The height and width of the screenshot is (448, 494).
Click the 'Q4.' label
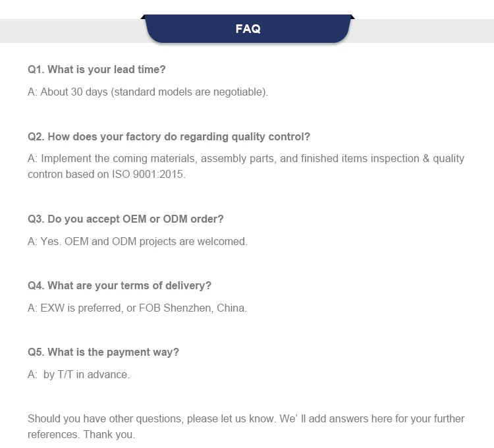point(36,285)
